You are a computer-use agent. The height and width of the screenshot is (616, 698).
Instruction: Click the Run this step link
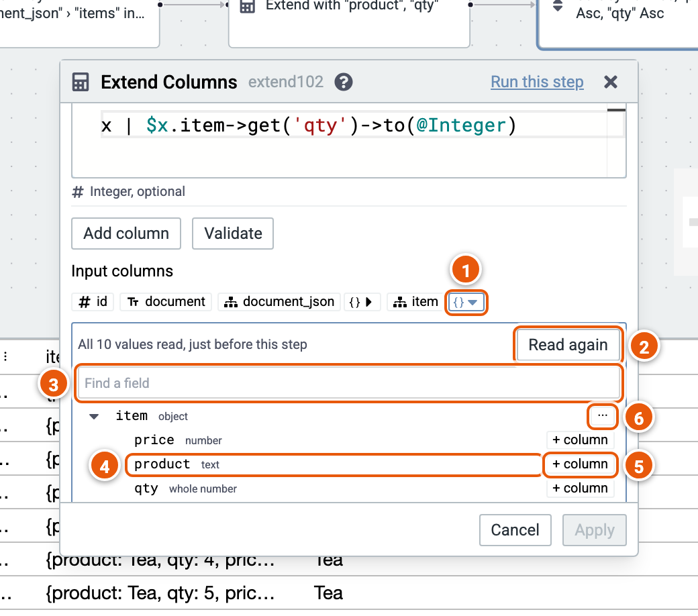pos(537,82)
